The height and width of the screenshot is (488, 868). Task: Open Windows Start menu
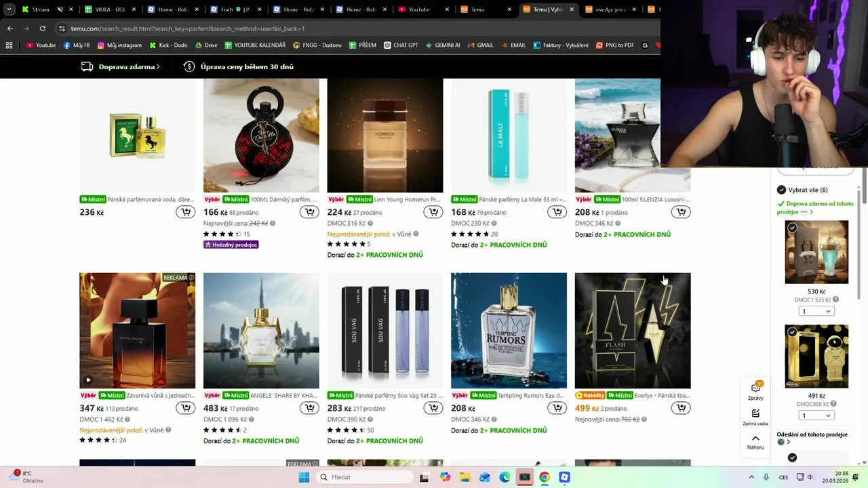[x=304, y=477]
